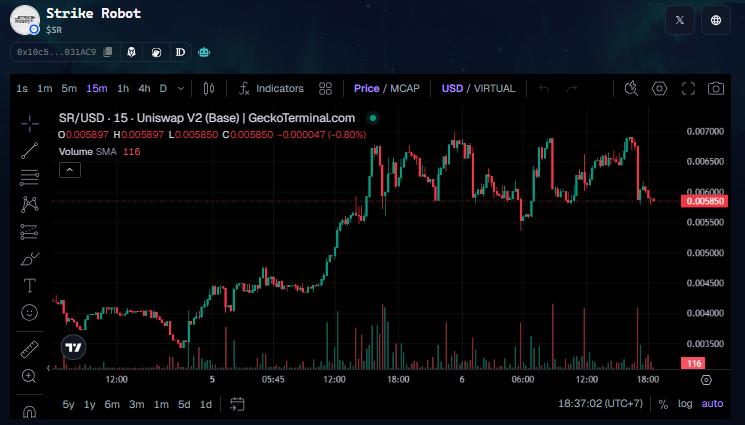This screenshot has height=425, width=745.
Task: Set date range to 5d
Action: (184, 405)
